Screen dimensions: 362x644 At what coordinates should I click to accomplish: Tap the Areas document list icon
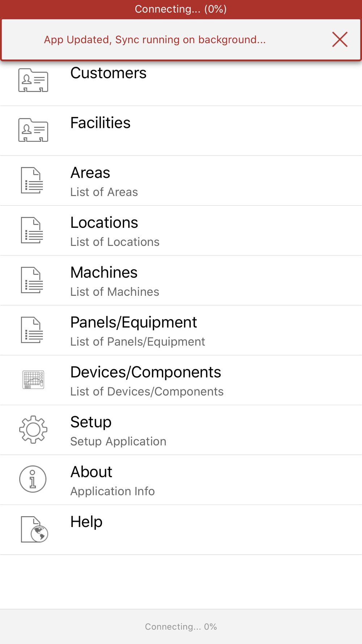[32, 180]
